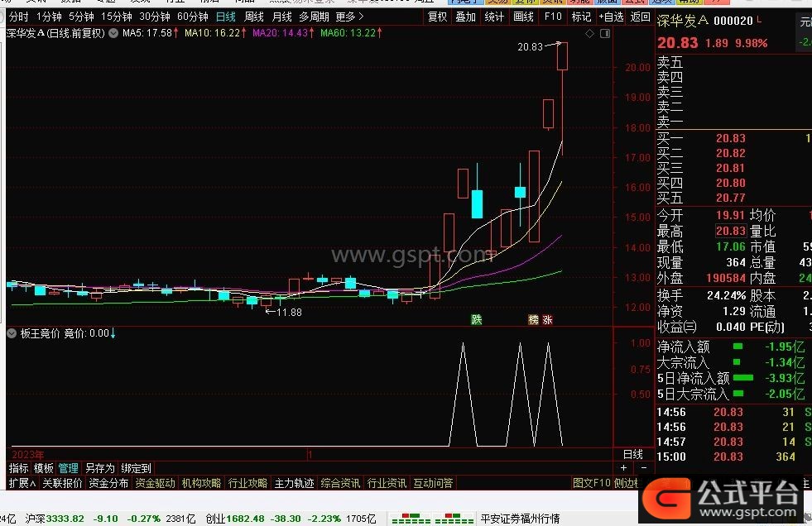This screenshot has width=812, height=526.
Task: Open the 资金驱动 tab
Action: [x=156, y=483]
